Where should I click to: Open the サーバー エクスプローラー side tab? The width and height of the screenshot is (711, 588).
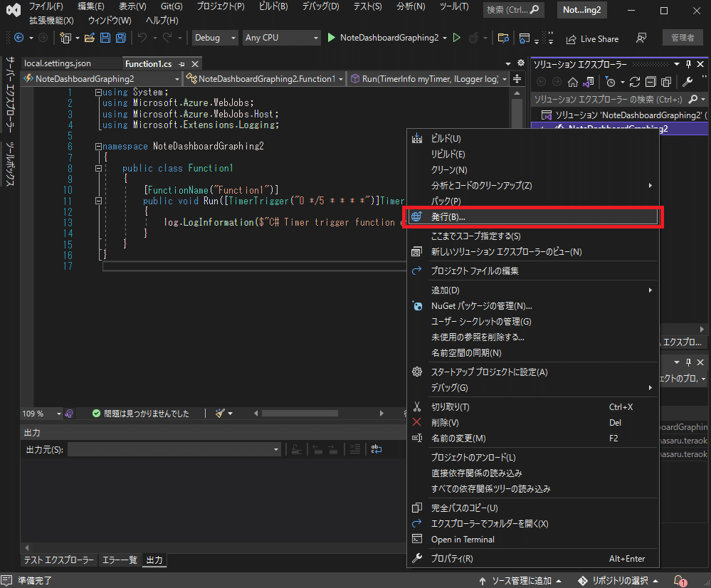(x=10, y=95)
